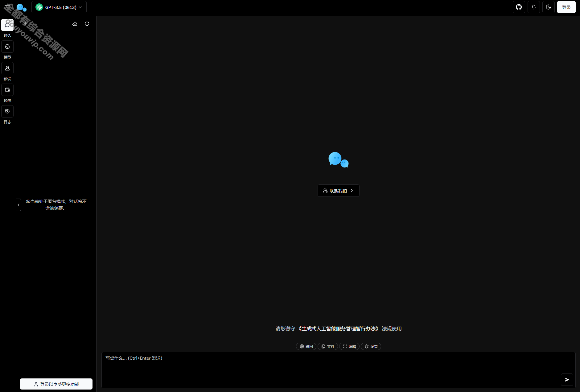Viewport: 580px width, 392px height.
Task: Open the 模型 models sidebar icon
Action: pyautogui.click(x=7, y=47)
